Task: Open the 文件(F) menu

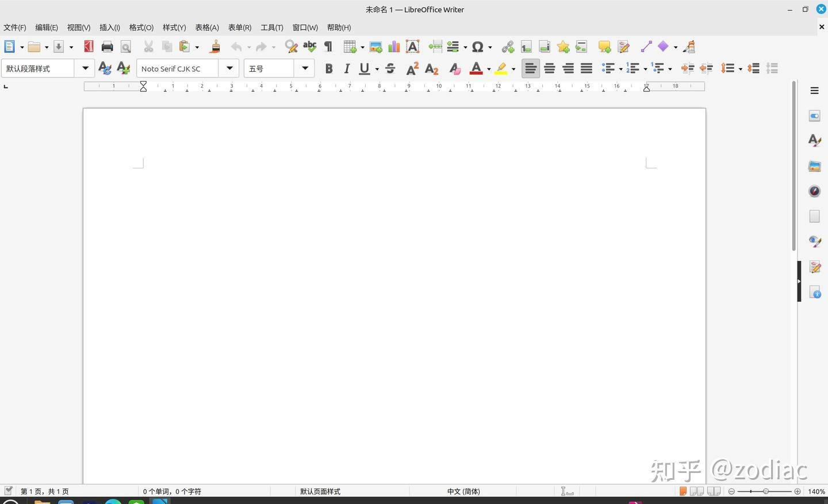Action: point(15,28)
